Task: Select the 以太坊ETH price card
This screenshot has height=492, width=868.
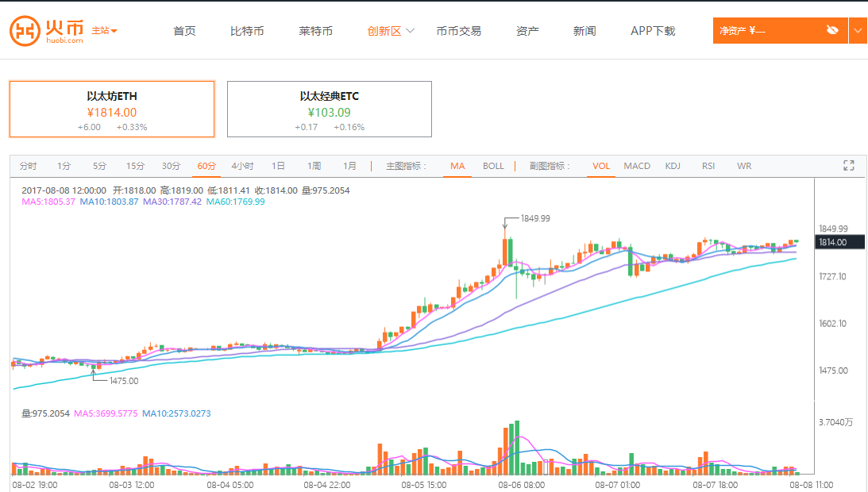Action: (112, 110)
